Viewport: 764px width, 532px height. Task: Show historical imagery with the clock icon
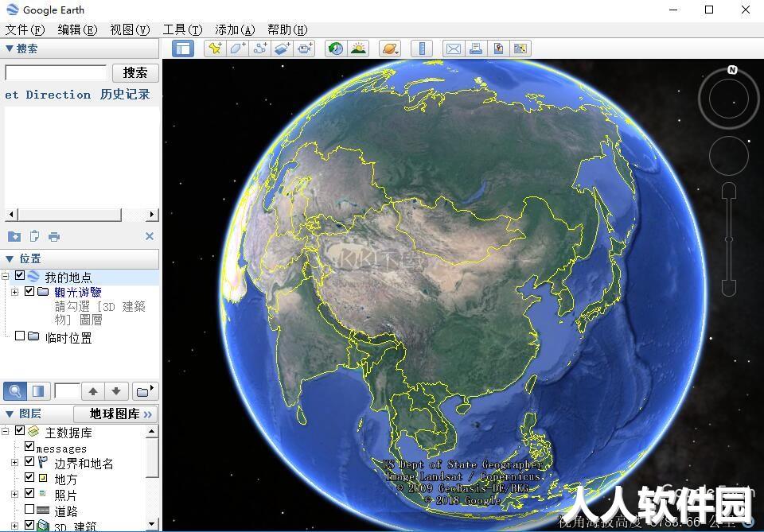336,49
